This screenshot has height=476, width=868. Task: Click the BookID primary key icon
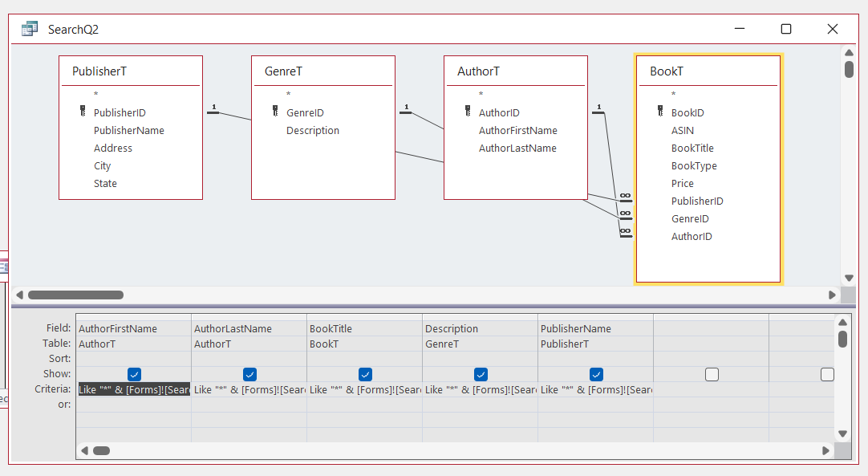(x=659, y=112)
